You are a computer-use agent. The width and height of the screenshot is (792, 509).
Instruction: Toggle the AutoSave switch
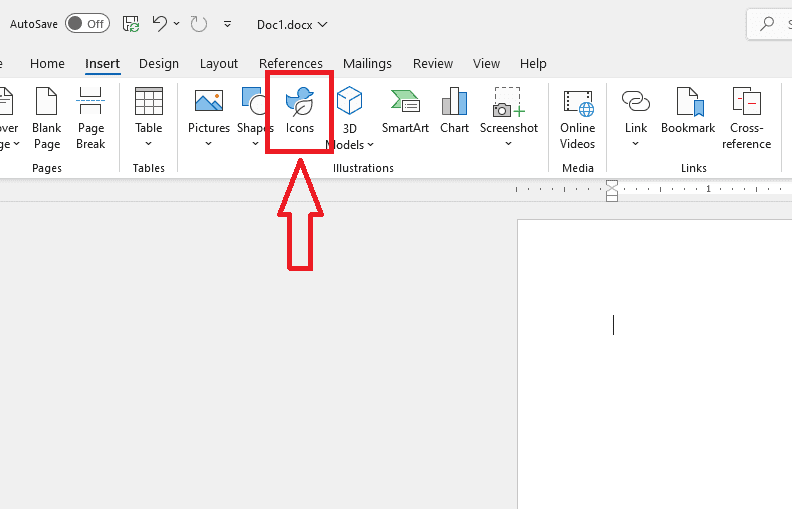click(87, 24)
